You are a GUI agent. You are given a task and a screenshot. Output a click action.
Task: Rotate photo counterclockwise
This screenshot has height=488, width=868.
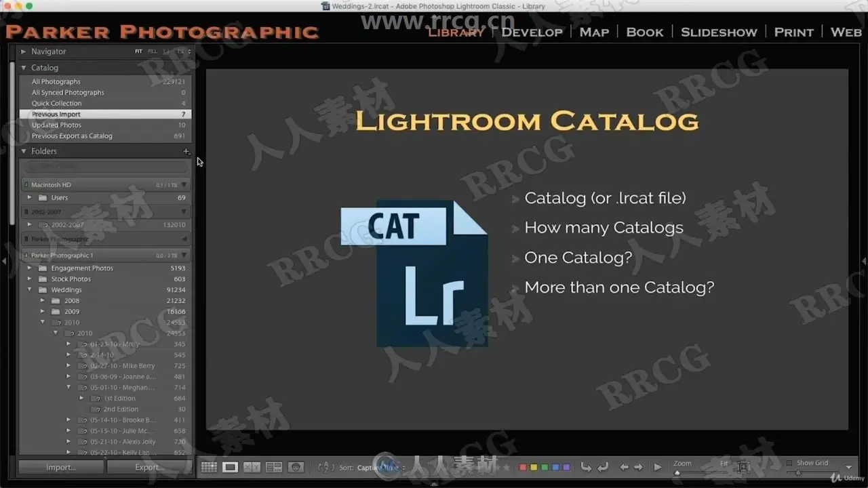click(586, 467)
